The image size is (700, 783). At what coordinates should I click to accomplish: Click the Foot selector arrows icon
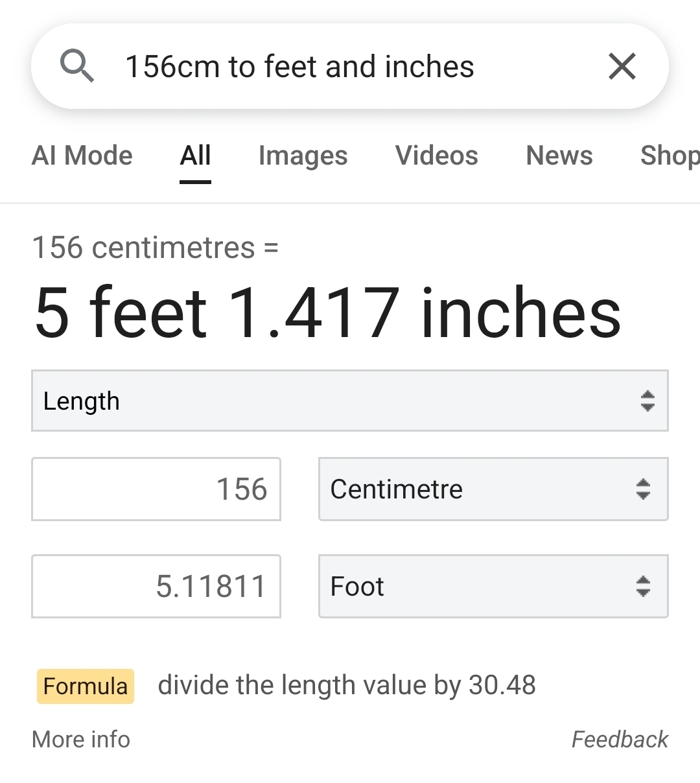pyautogui.click(x=643, y=586)
